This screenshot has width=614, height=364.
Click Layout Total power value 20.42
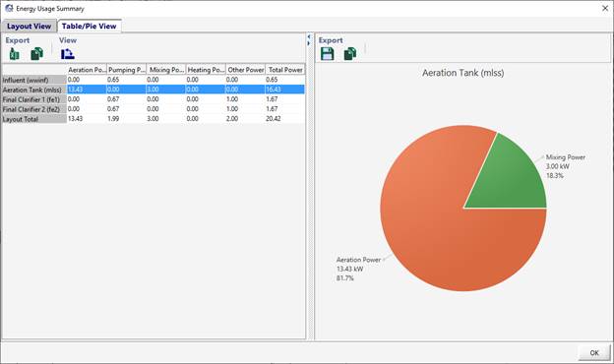(274, 119)
